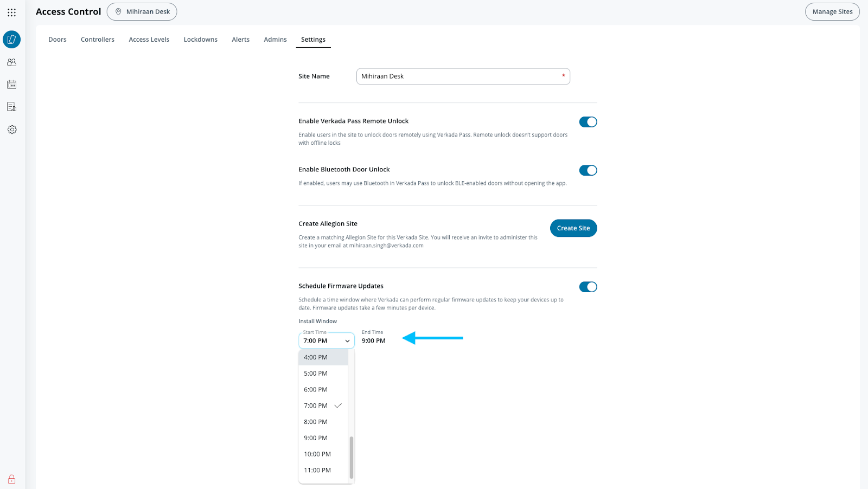Select 4:00 PM from the time list
Viewport: 868px width, 489px height.
point(316,357)
